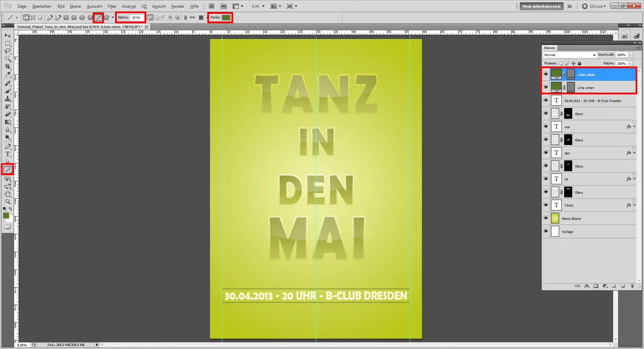Click the Add Layer Mask icon

point(596,286)
